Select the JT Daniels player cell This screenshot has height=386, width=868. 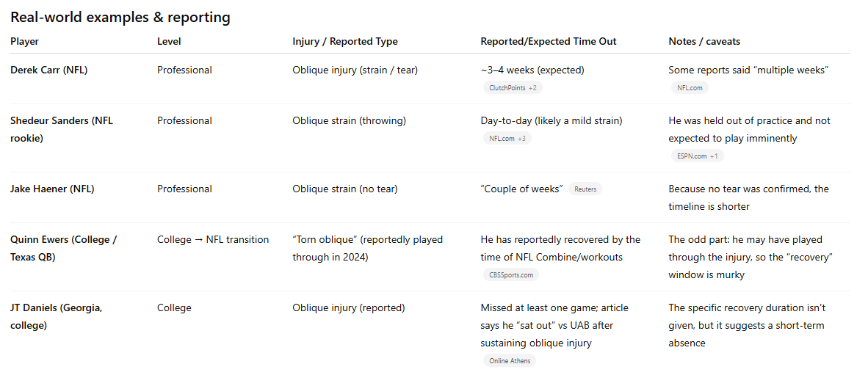coord(57,317)
